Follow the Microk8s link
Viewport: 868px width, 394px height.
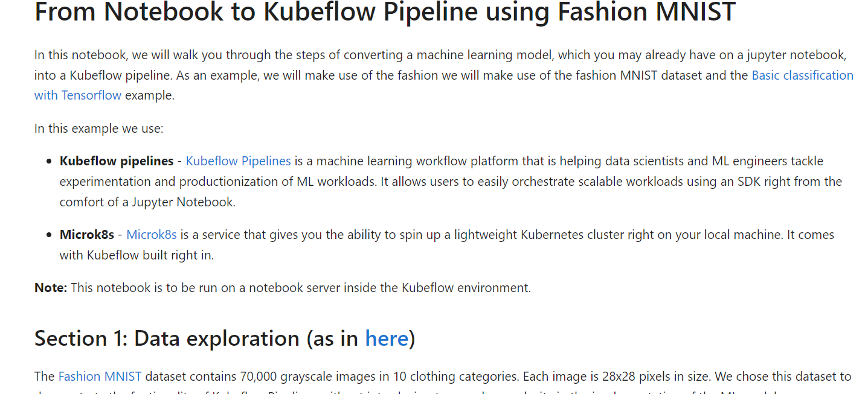(151, 234)
